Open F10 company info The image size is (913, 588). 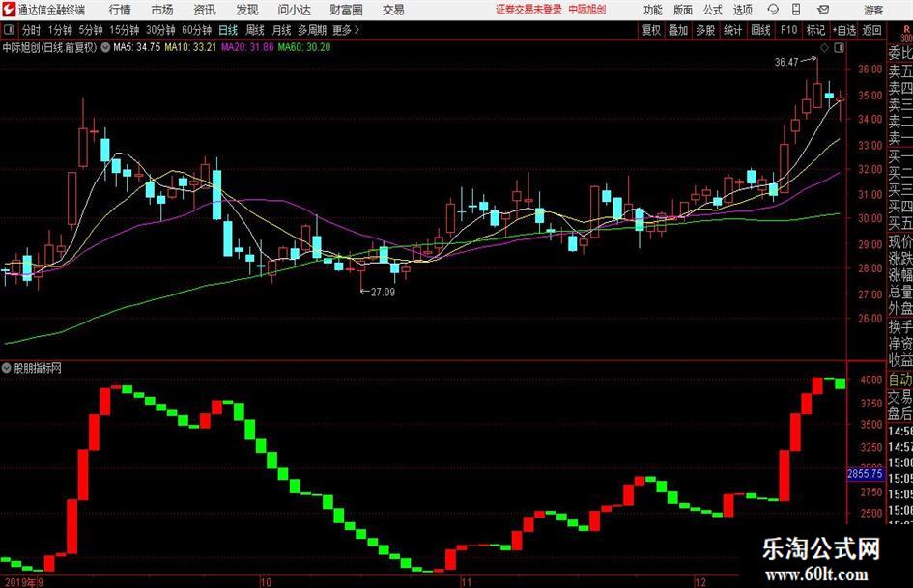788,30
